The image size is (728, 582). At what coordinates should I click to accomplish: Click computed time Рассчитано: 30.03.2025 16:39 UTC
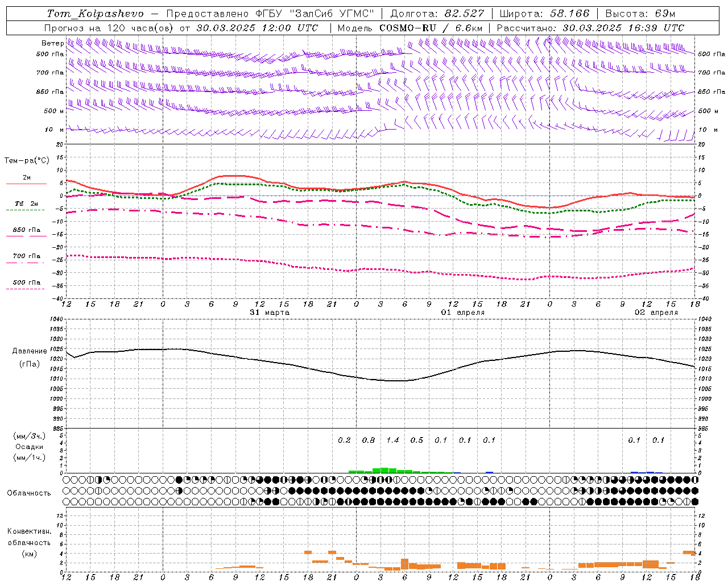click(590, 28)
